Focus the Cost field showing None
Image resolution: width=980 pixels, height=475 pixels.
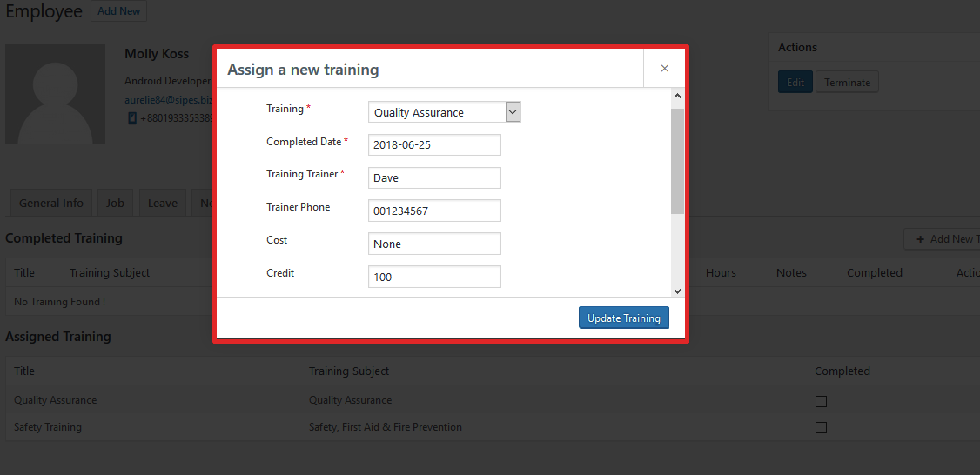tap(434, 244)
